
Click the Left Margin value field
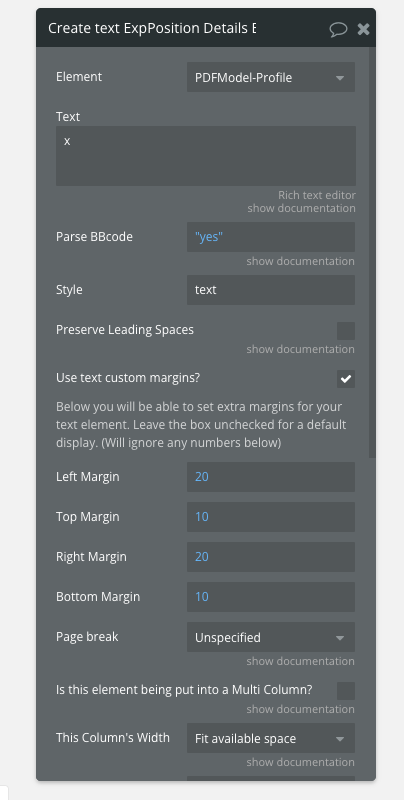271,477
